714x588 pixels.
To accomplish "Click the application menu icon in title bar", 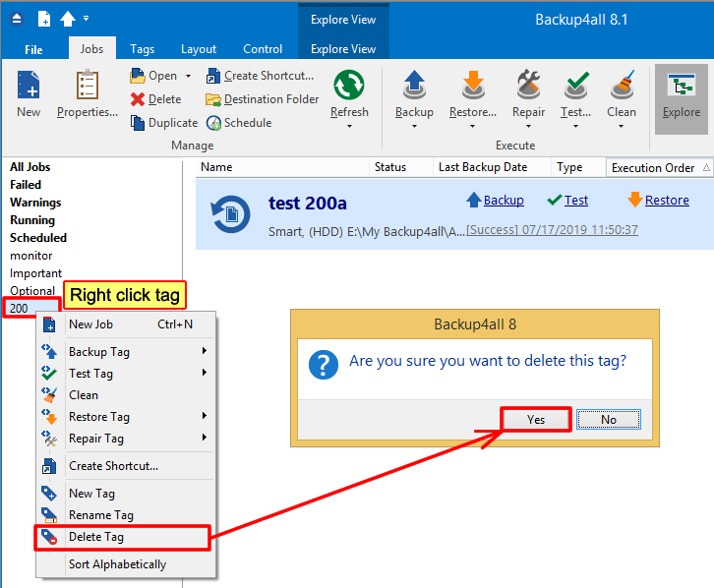I will click(17, 19).
